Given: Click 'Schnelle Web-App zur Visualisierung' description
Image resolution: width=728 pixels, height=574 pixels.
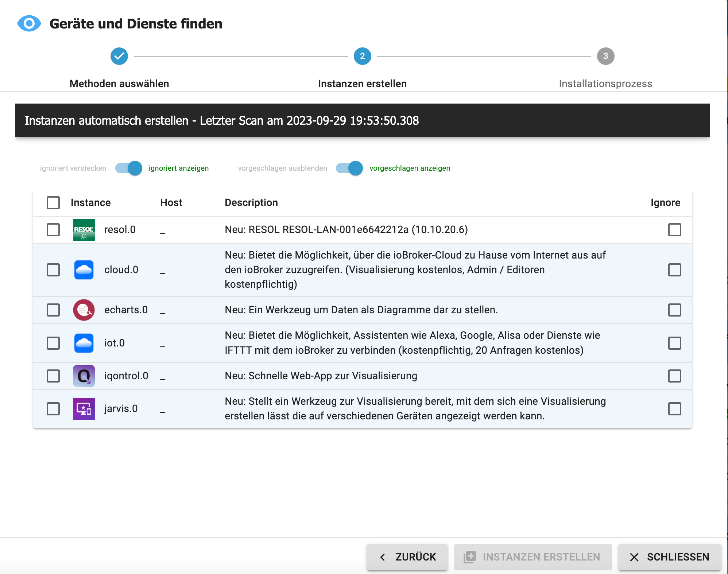Looking at the screenshot, I should click(x=321, y=376).
